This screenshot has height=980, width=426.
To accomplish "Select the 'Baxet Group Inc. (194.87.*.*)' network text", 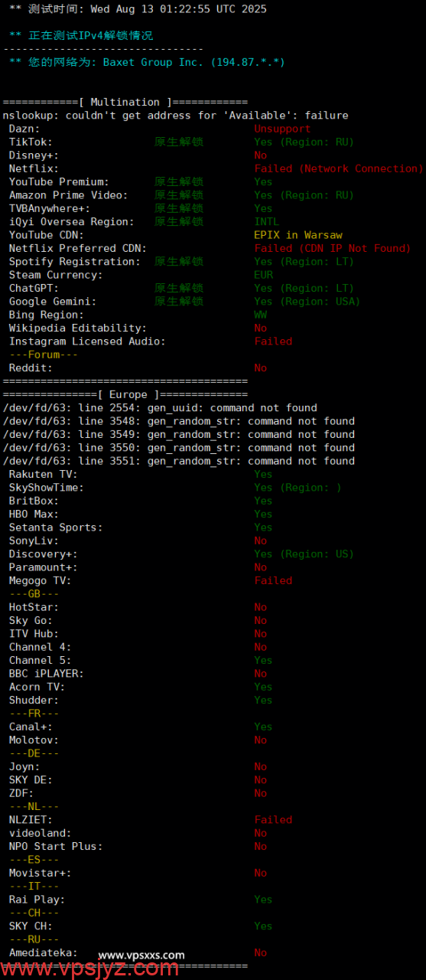I will coord(194,62).
